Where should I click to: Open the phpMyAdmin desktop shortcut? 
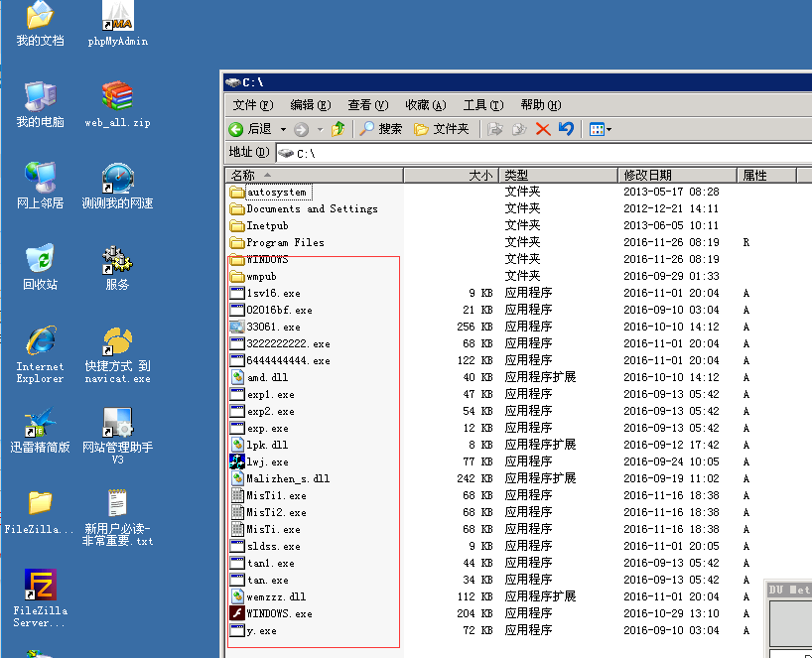pyautogui.click(x=118, y=18)
